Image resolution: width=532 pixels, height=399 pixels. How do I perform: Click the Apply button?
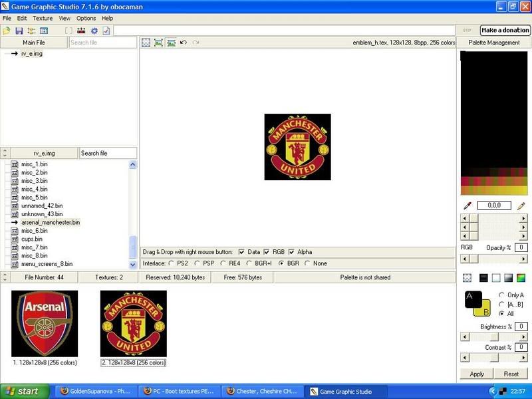pos(477,374)
